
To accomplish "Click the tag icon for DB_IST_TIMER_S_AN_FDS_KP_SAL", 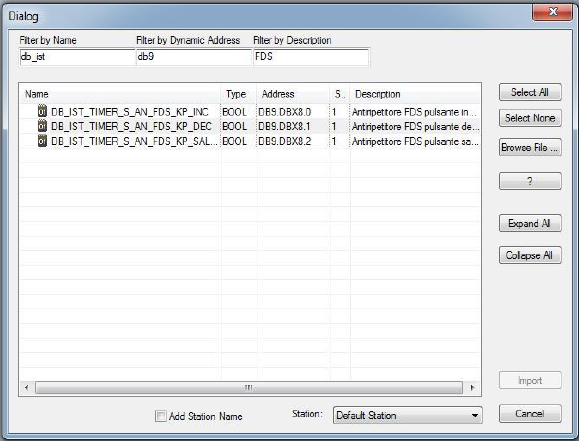I will [x=42, y=141].
